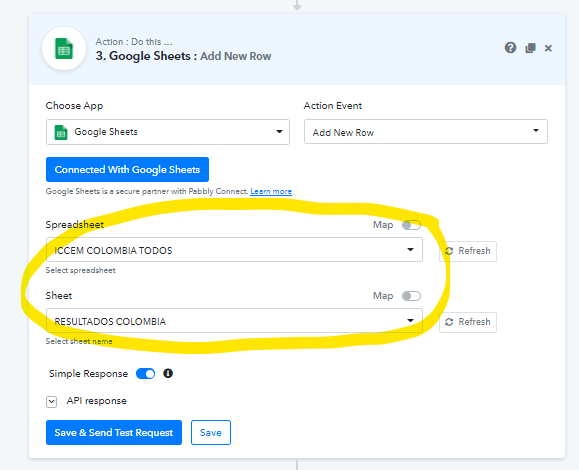579x470 pixels.
Task: Follow the Learn more link
Action: pos(271,191)
